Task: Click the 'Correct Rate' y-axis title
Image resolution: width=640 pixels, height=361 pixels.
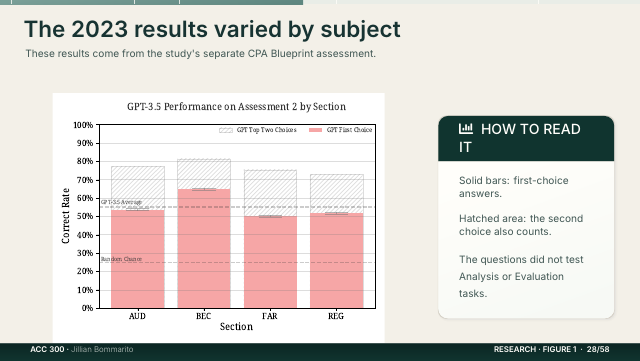Action: pos(66,216)
